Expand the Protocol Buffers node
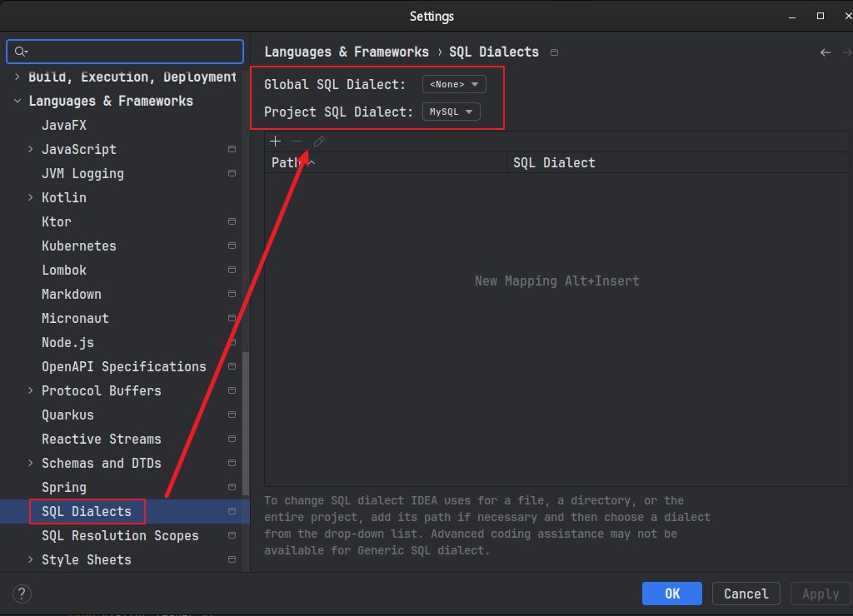The image size is (853, 616). [31, 390]
